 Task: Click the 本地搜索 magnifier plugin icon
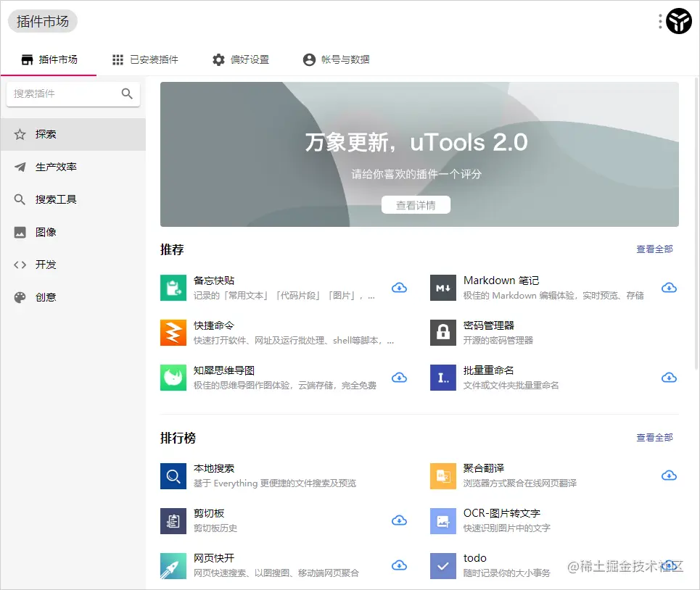pos(173,475)
